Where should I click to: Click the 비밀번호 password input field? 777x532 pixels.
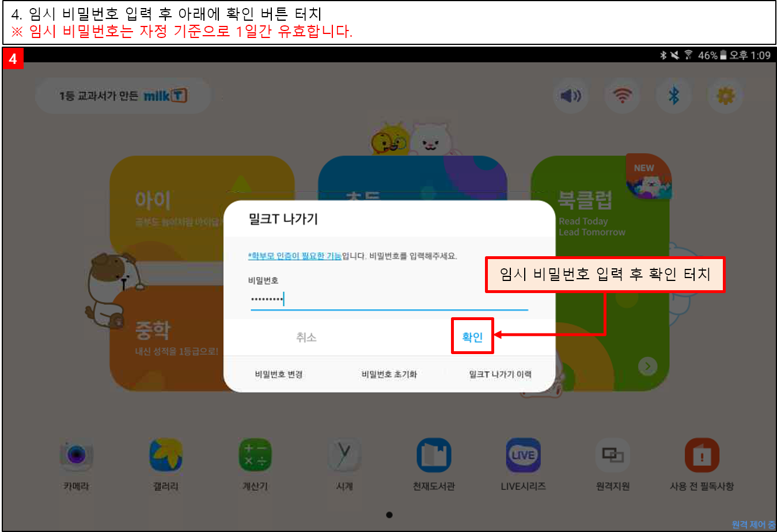[x=389, y=299]
